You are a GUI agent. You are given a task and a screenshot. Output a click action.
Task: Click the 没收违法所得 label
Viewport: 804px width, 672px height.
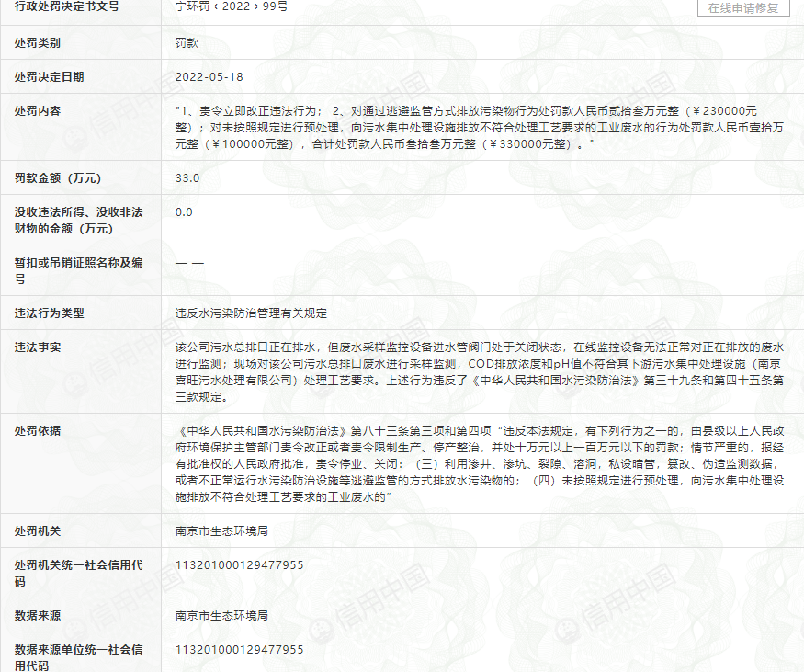[78, 220]
